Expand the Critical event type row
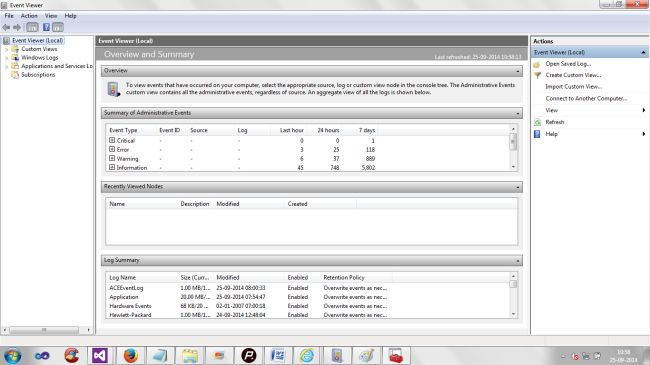The width and height of the screenshot is (650, 365). pyautogui.click(x=112, y=140)
